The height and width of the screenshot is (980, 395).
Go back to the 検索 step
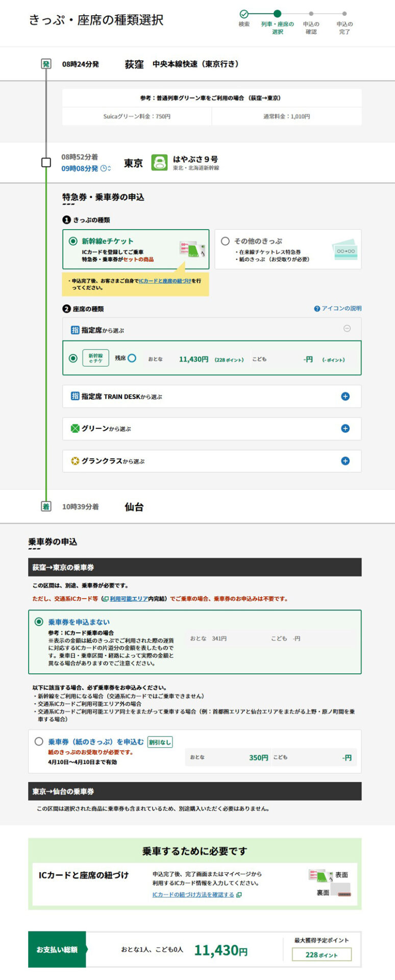click(x=244, y=14)
